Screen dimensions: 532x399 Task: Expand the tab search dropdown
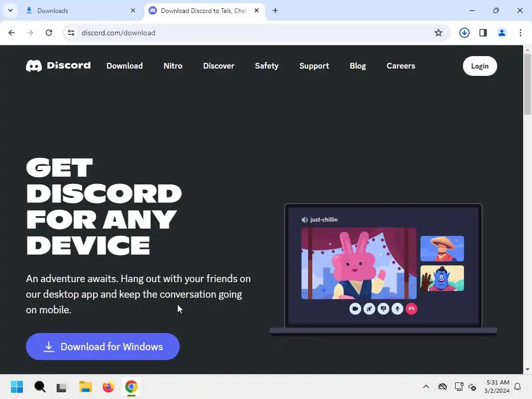click(x=10, y=10)
